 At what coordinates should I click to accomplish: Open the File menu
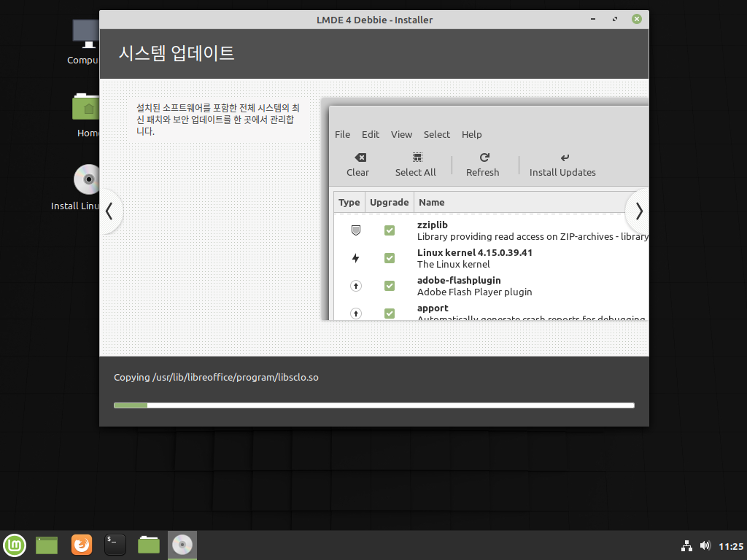click(343, 134)
